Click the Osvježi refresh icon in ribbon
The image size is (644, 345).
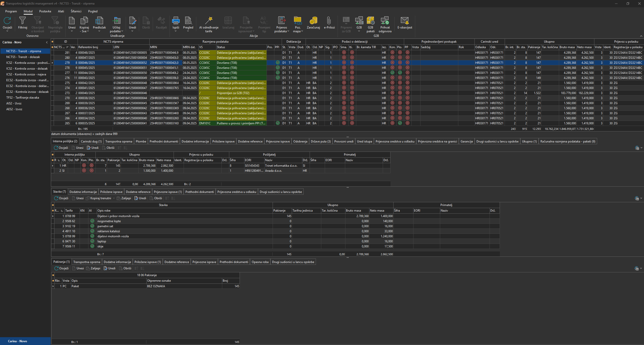click(x=7, y=20)
